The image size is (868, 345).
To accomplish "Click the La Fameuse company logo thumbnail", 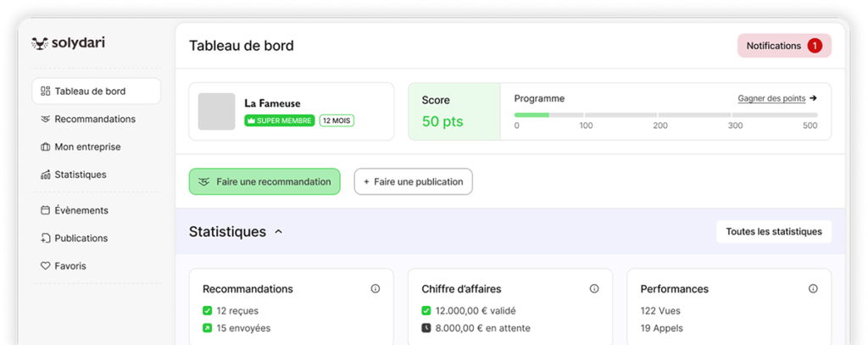I will pyautogui.click(x=216, y=112).
